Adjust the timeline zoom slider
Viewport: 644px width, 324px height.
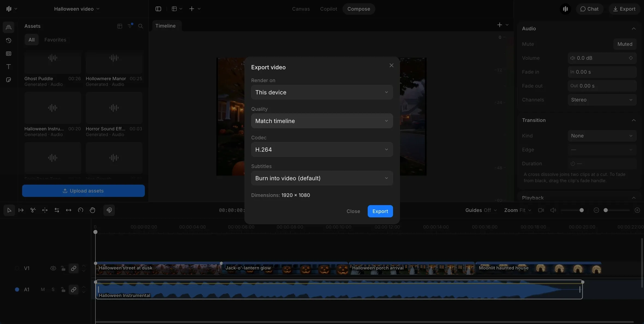[617, 210]
